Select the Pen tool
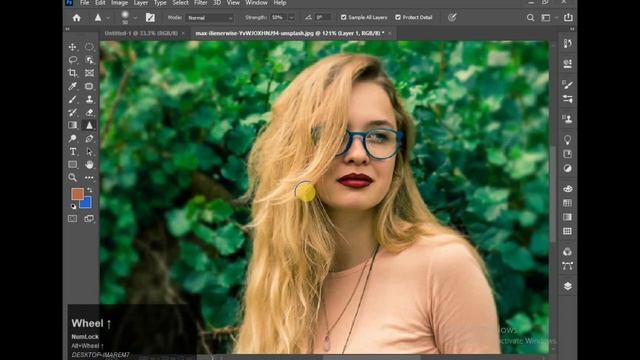This screenshot has height=360, width=640. (x=89, y=139)
